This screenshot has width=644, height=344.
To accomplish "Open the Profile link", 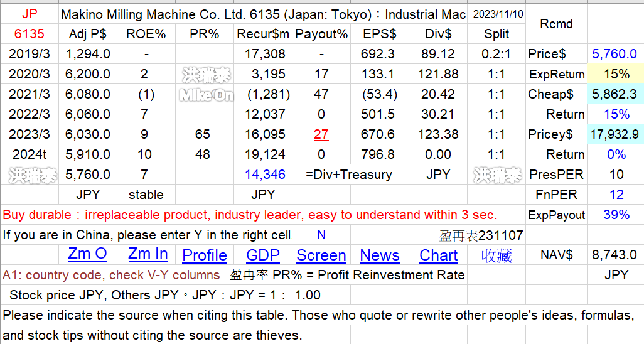I will (205, 255).
